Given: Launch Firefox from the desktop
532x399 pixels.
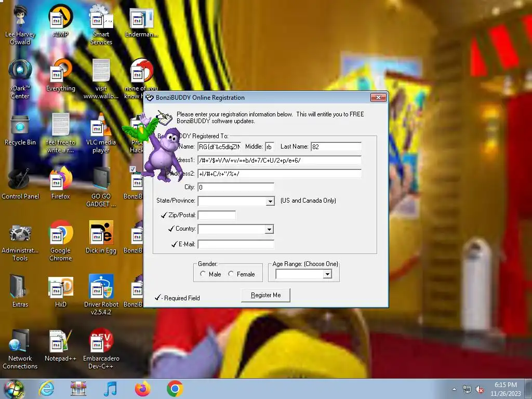Looking at the screenshot, I should [60, 183].
